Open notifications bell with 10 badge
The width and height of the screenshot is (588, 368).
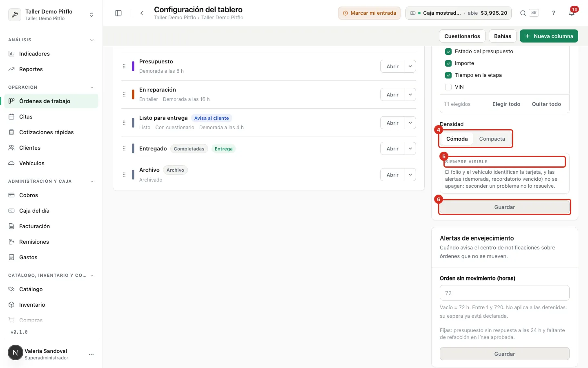pos(572,13)
